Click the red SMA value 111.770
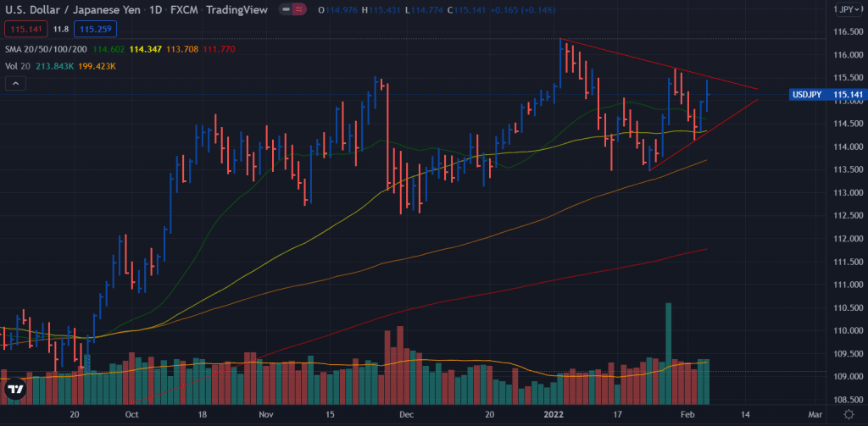This screenshot has height=426, width=868. click(219, 49)
